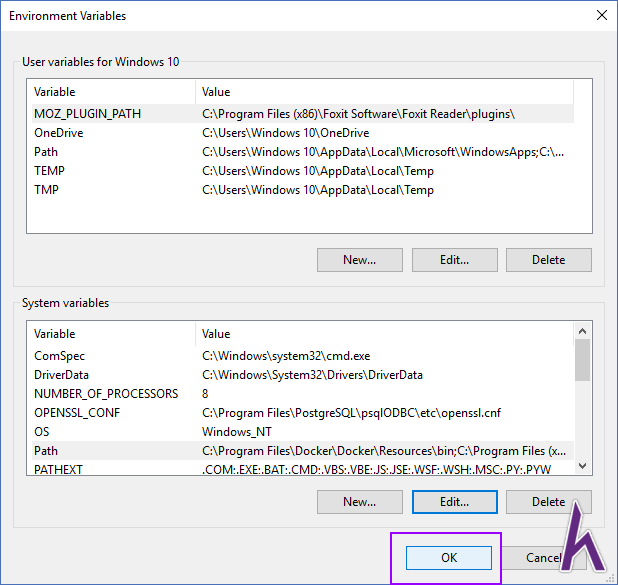Click the TMP AppData\Local\Temp value
This screenshot has height=585, width=618.
318,190
